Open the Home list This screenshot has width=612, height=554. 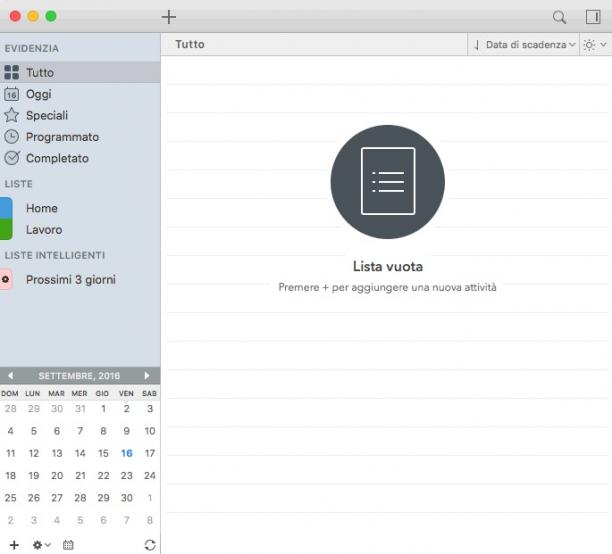tap(80, 208)
